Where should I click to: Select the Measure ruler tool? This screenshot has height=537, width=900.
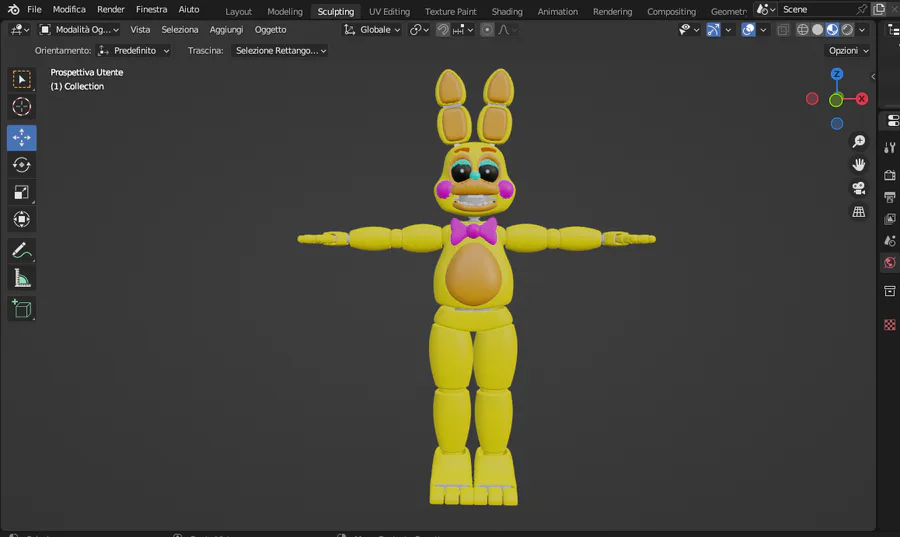22,278
